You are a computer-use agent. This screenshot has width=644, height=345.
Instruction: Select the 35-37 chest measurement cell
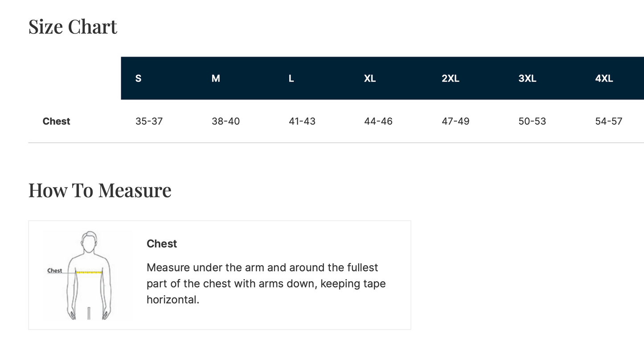click(x=149, y=121)
